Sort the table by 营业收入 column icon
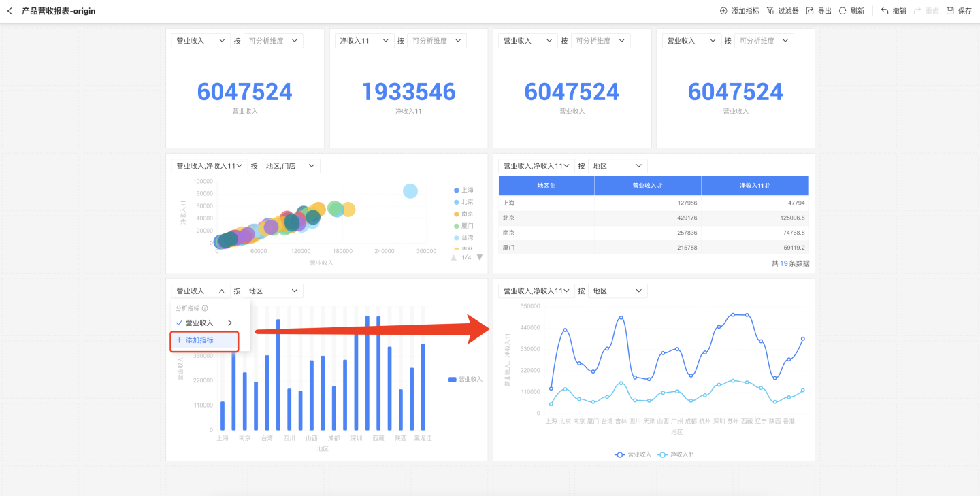Image resolution: width=980 pixels, height=496 pixels. (x=659, y=186)
